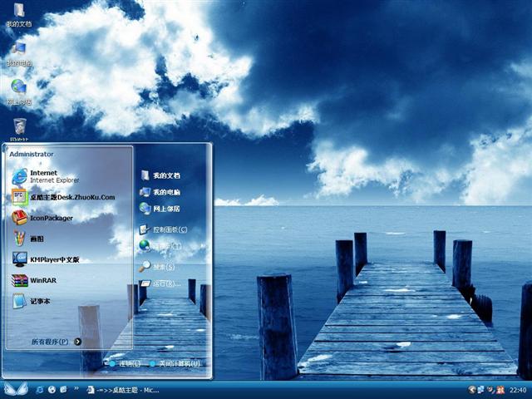This screenshot has width=532, height=399.
Task: Launch 记事本 (Notepad) from the Start menu
Action: tap(42, 301)
